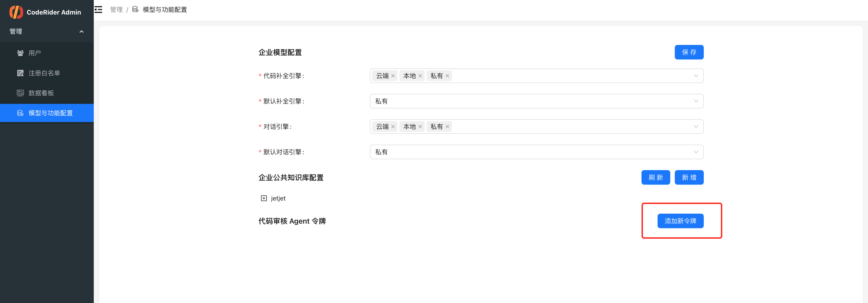Remove 云端 tag from 代码补全引擎
The width and height of the screenshot is (868, 303).
point(393,76)
